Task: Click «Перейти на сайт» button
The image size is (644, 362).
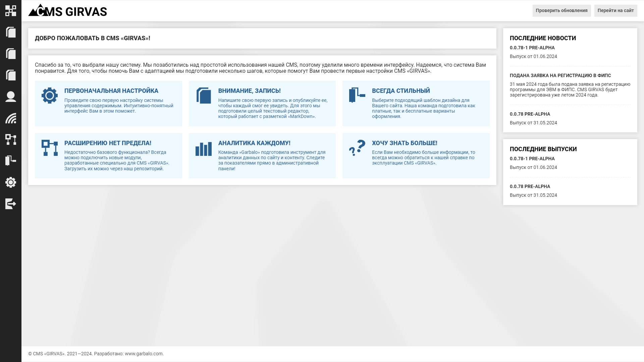Action: [x=616, y=10]
